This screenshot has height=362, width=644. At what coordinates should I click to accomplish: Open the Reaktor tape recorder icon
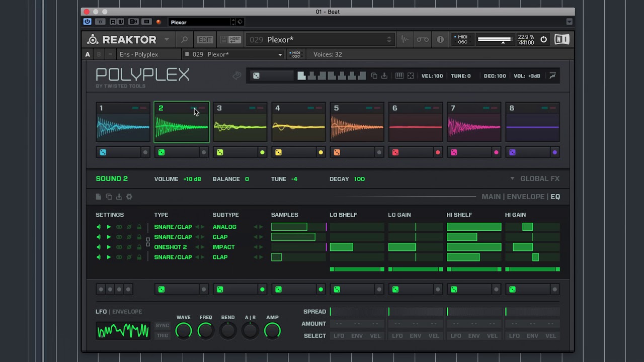point(423,40)
